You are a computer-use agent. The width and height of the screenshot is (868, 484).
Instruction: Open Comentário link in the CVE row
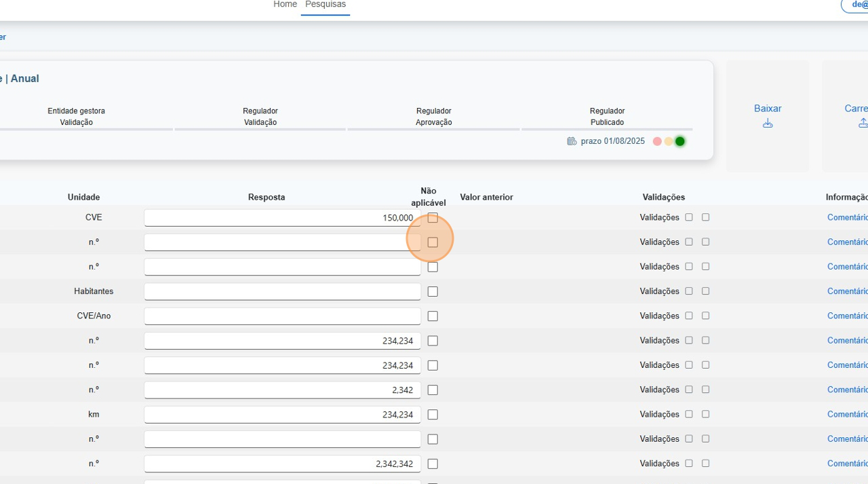[848, 217]
